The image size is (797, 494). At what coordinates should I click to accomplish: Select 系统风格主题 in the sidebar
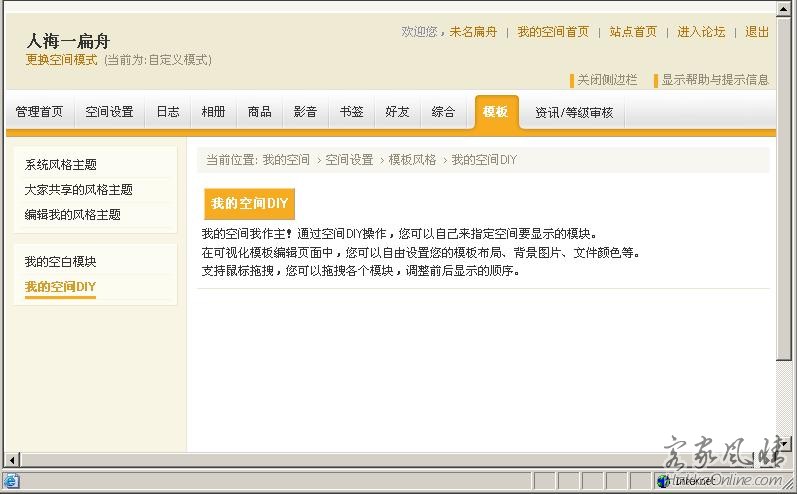click(61, 165)
